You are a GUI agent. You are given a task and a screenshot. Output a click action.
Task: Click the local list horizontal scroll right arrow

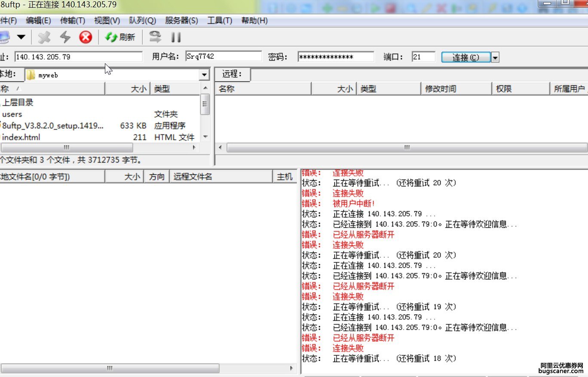[195, 147]
